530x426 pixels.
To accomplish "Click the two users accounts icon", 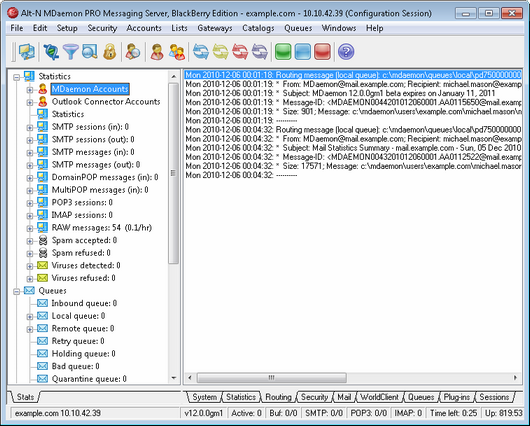I will [x=177, y=52].
